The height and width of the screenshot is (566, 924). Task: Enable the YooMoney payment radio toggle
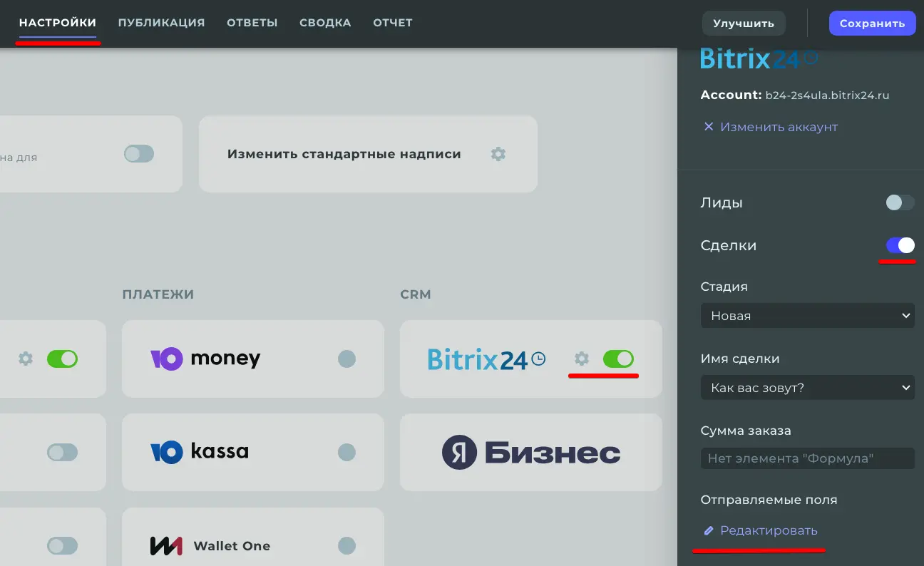346,359
